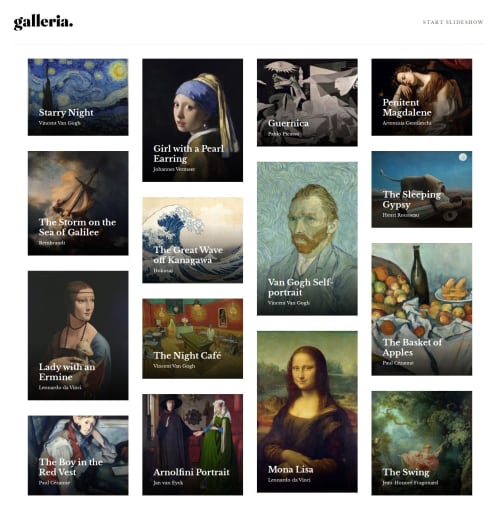The height and width of the screenshot is (510, 500).
Task: Click the Mona Lisa title text
Action: [x=290, y=469]
